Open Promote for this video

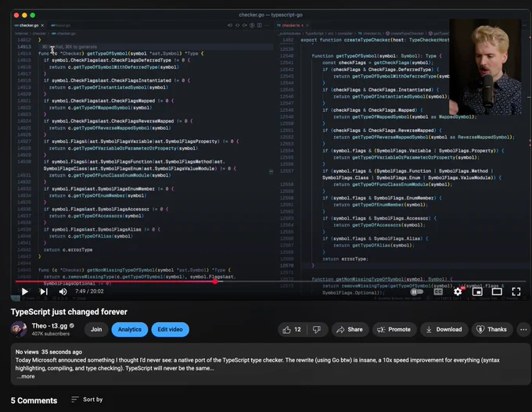(x=394, y=330)
